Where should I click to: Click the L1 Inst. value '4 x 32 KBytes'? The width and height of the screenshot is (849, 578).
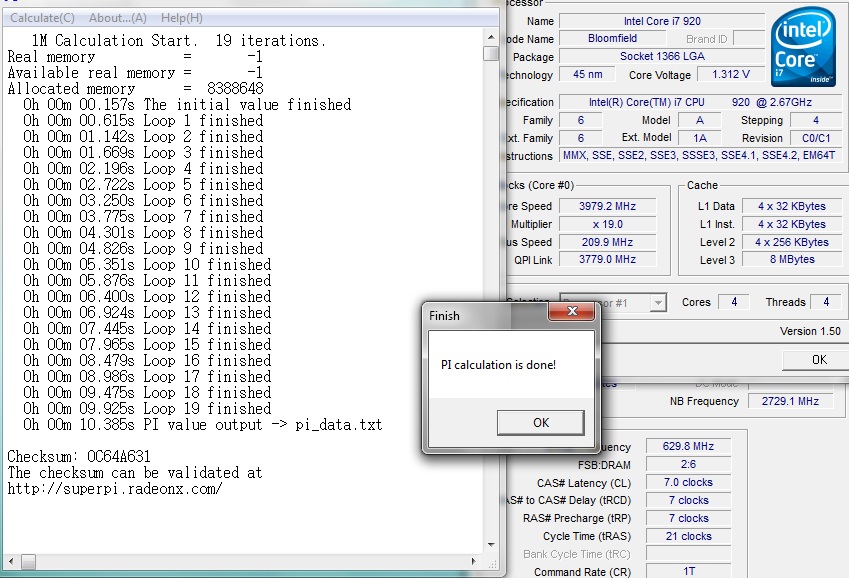click(x=792, y=224)
